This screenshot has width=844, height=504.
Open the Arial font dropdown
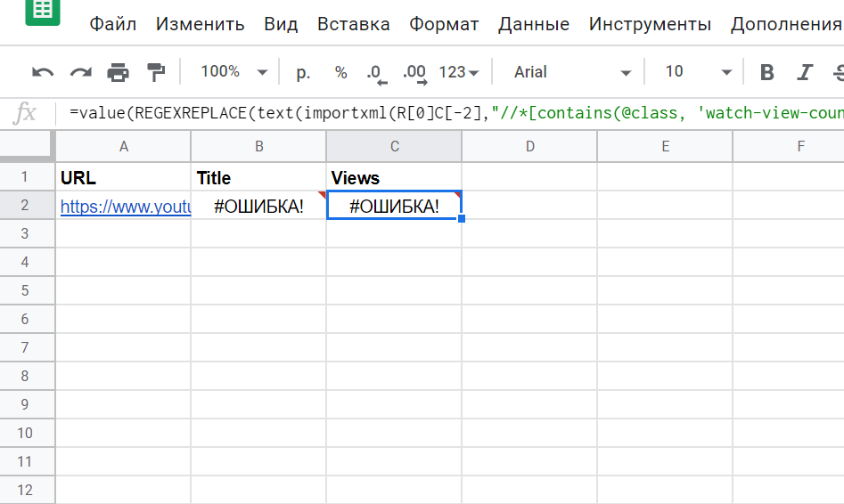tap(572, 72)
